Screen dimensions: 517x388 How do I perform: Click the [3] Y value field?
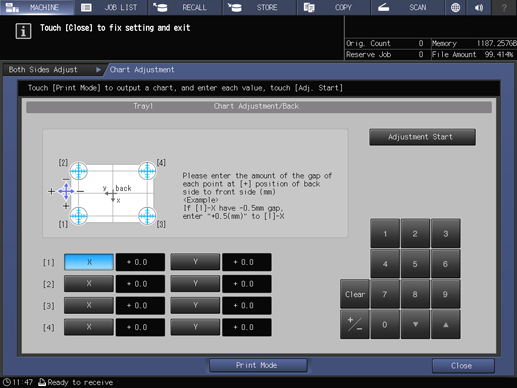247,305
